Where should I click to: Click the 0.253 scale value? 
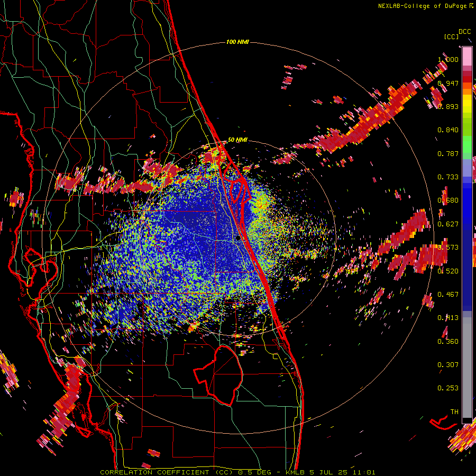point(448,388)
